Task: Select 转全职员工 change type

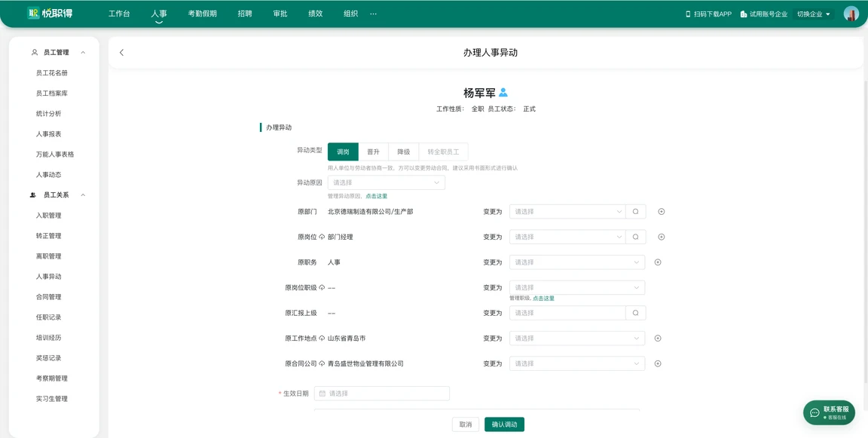Action: 443,152
